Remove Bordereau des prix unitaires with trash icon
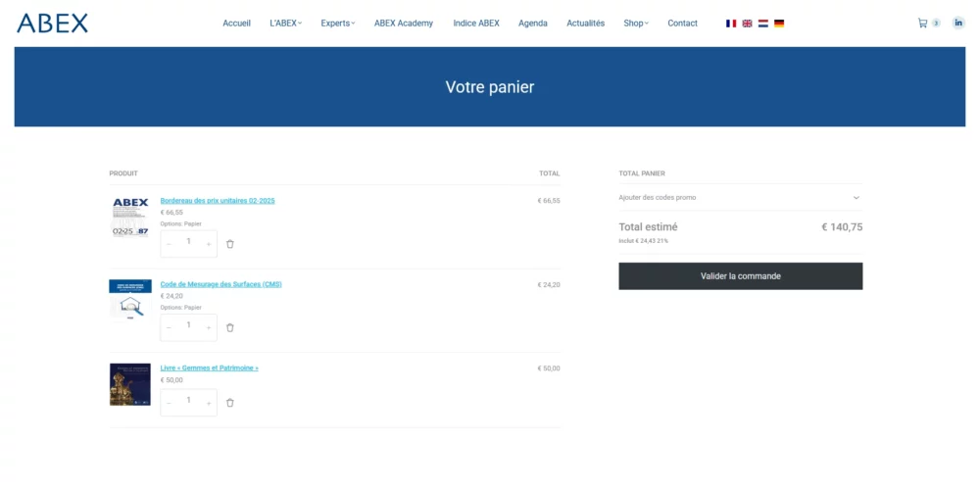This screenshot has height=490, width=980. (230, 244)
